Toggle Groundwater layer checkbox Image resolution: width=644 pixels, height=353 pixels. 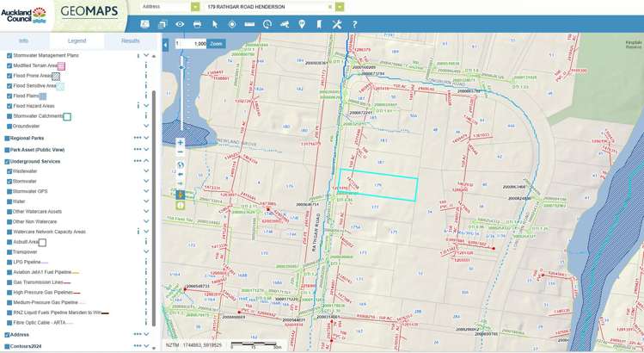(9, 127)
